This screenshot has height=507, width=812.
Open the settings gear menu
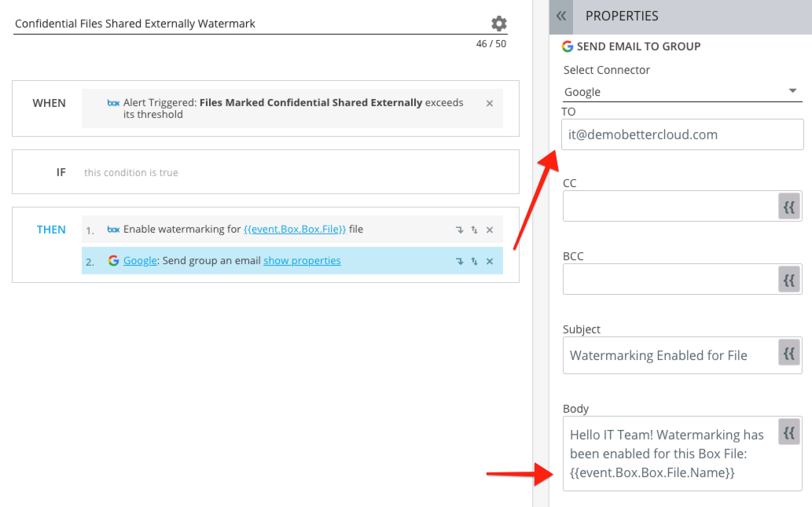click(x=498, y=24)
